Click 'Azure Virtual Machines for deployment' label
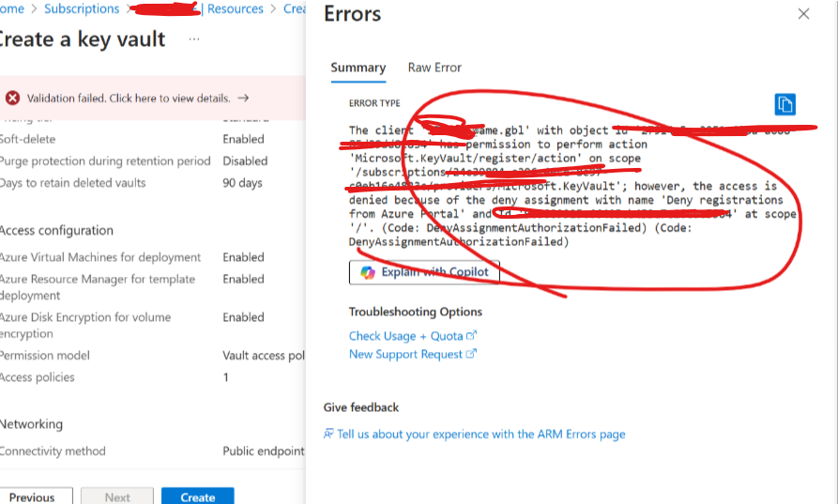 point(99,257)
